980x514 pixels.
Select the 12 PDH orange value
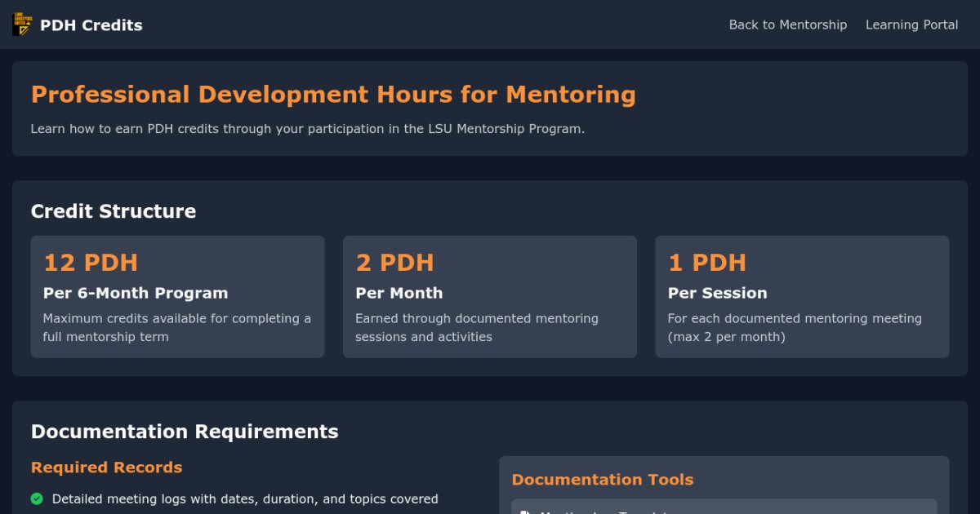90,263
